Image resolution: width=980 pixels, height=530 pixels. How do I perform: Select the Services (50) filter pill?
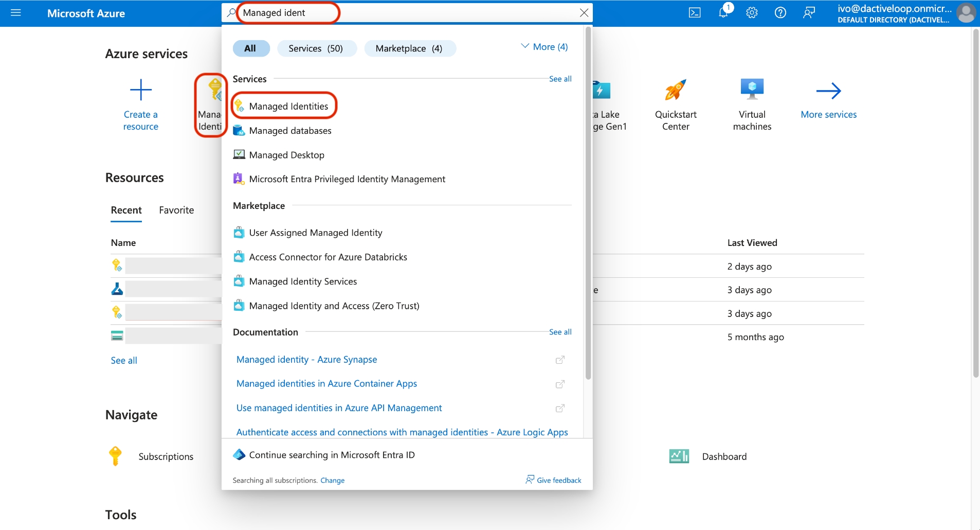316,48
